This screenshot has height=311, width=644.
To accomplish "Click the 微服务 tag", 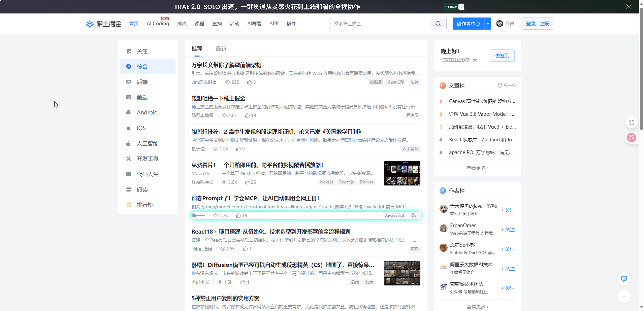I will pos(376,82).
